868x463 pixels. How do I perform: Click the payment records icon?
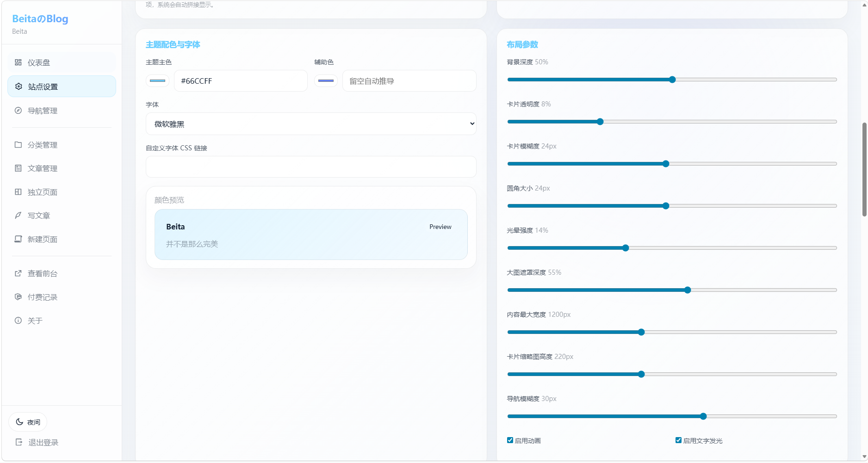[x=18, y=297]
